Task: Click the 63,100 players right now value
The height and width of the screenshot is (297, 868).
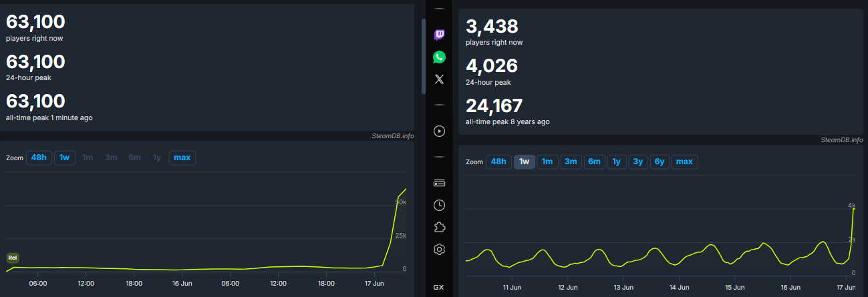Action: (35, 22)
